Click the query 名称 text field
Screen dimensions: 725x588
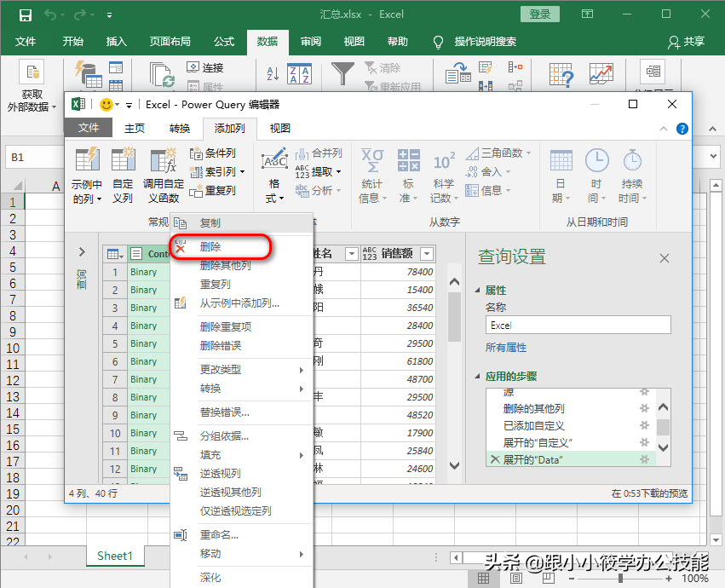578,326
